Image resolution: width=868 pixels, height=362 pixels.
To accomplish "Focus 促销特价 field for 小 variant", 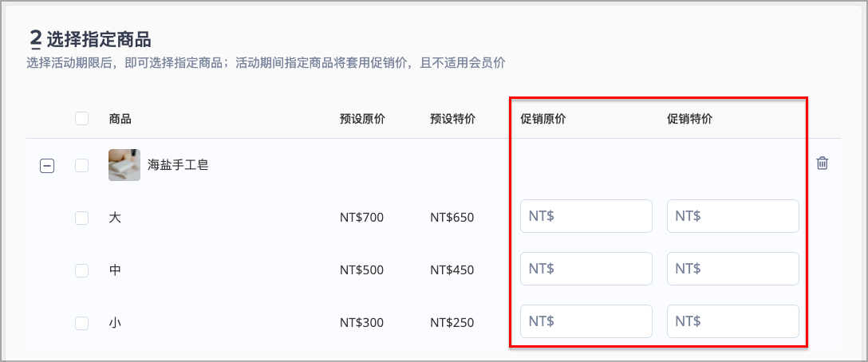I will pyautogui.click(x=733, y=321).
